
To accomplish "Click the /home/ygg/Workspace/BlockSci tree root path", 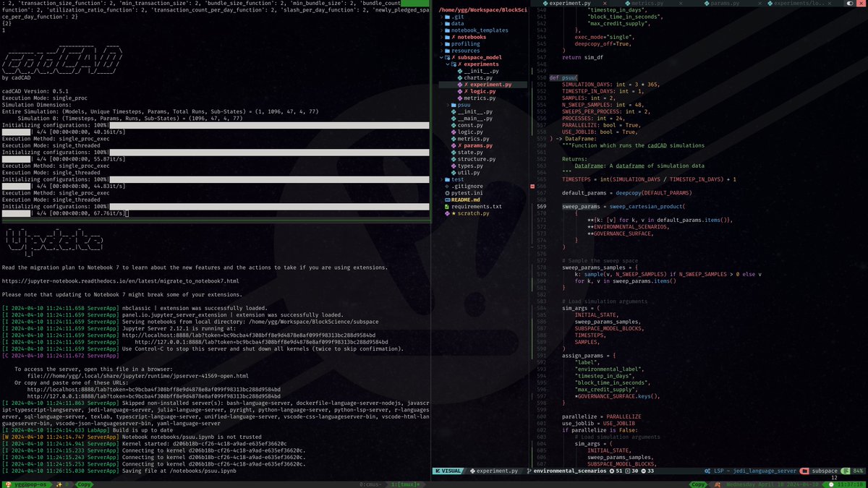I will (482, 9).
